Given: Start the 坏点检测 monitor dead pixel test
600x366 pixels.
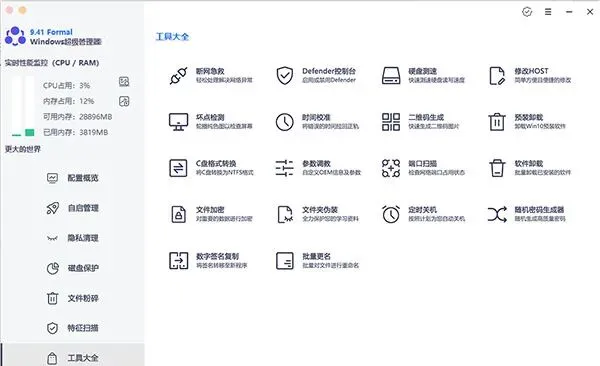Looking at the screenshot, I should click(x=211, y=122).
